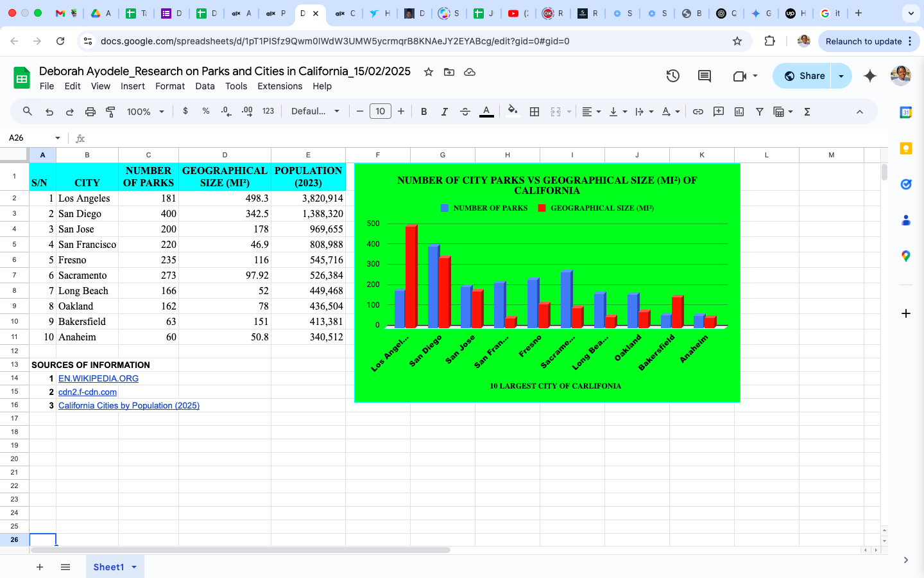Open the Sheet1 tab options arrow

(x=134, y=567)
